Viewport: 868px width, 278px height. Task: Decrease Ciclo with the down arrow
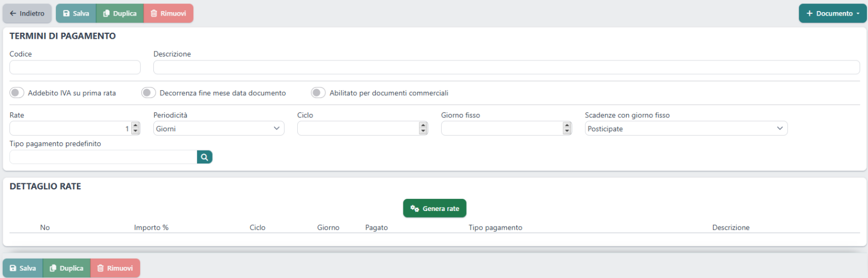[x=423, y=132]
